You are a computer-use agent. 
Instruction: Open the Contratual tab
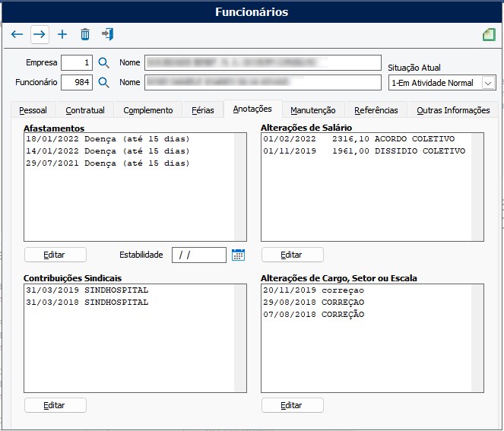click(x=84, y=110)
